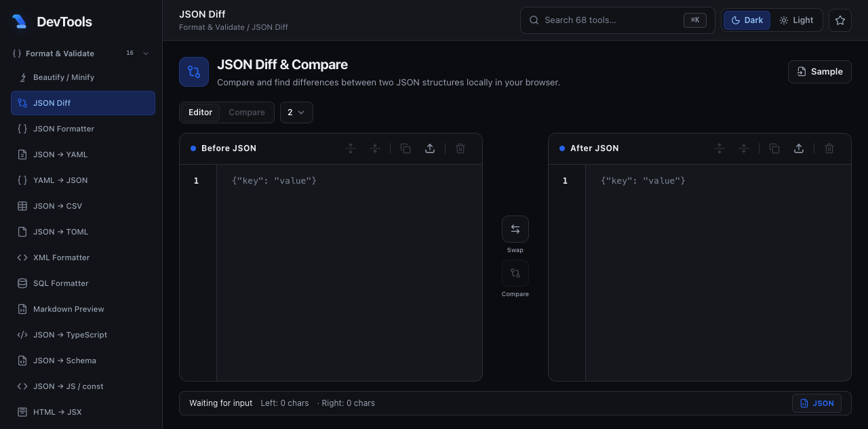Switch to Light theme
Viewport: 868px width, 429px height.
click(x=796, y=20)
